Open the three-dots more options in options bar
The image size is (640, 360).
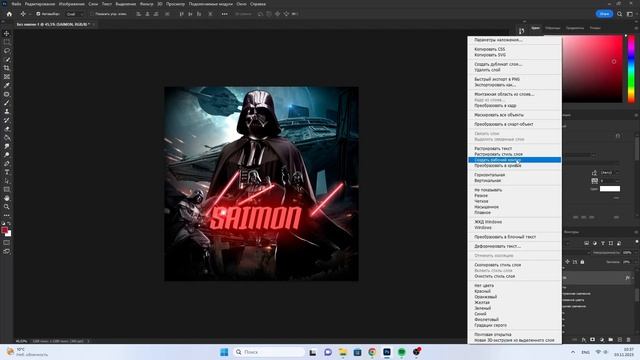coord(224,14)
